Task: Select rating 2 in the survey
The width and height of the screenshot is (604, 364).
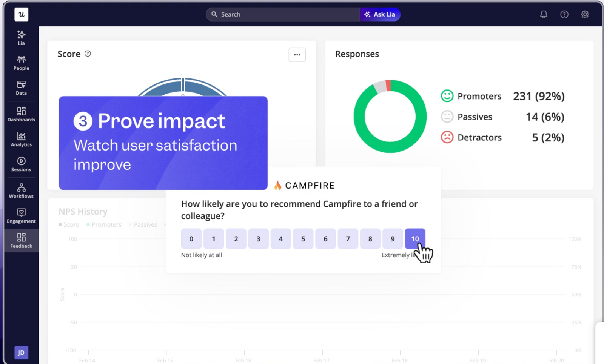Action: tap(236, 239)
